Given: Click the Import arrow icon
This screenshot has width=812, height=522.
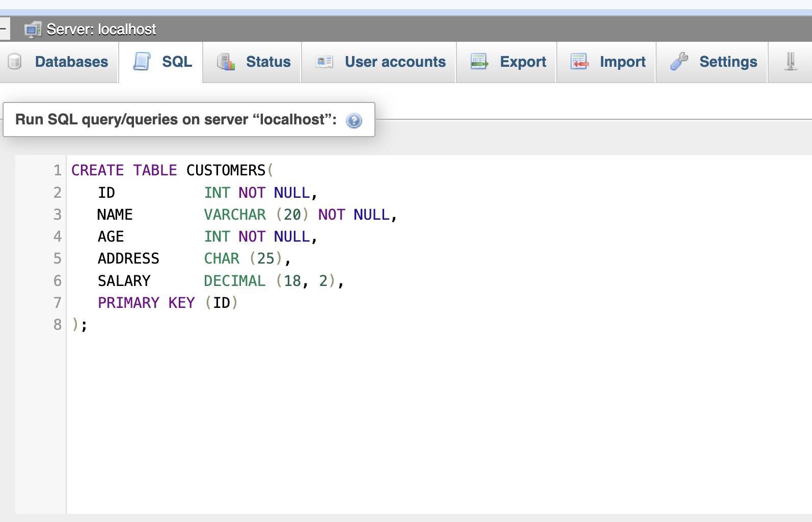Looking at the screenshot, I should tap(579, 62).
